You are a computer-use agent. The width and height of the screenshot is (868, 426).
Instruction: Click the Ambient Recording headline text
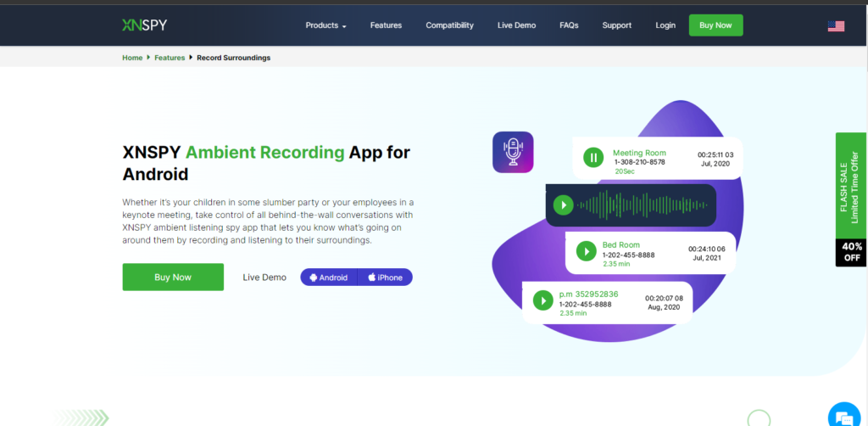pyautogui.click(x=264, y=153)
